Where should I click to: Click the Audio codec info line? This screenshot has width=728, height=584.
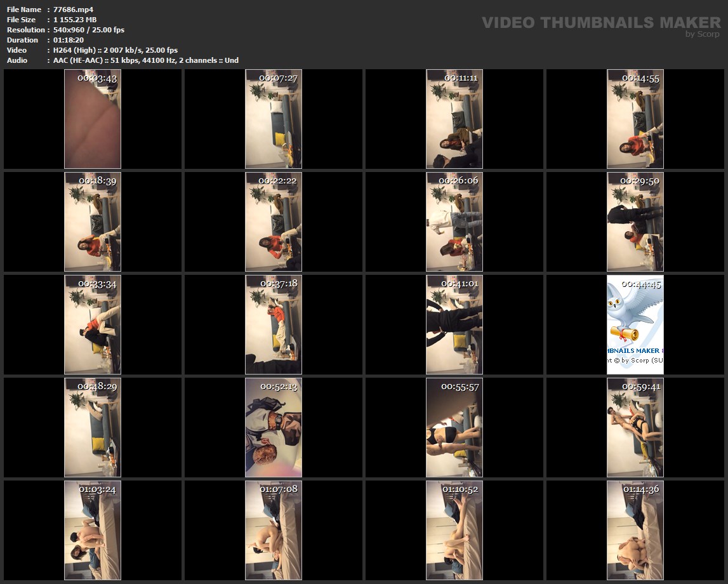pyautogui.click(x=146, y=60)
